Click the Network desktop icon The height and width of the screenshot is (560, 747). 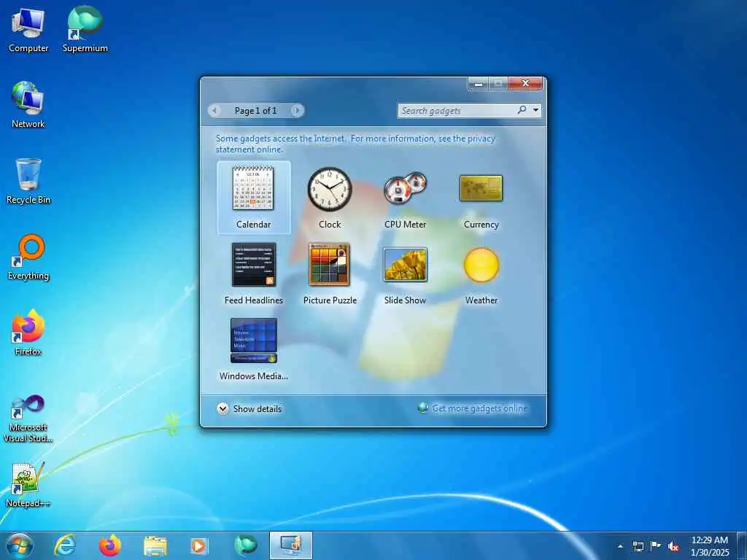coord(28,105)
